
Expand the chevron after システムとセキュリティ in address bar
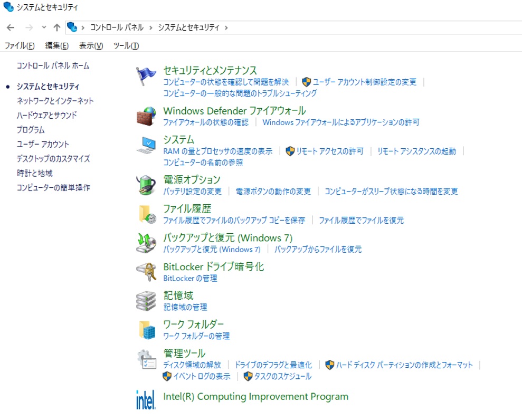(226, 27)
